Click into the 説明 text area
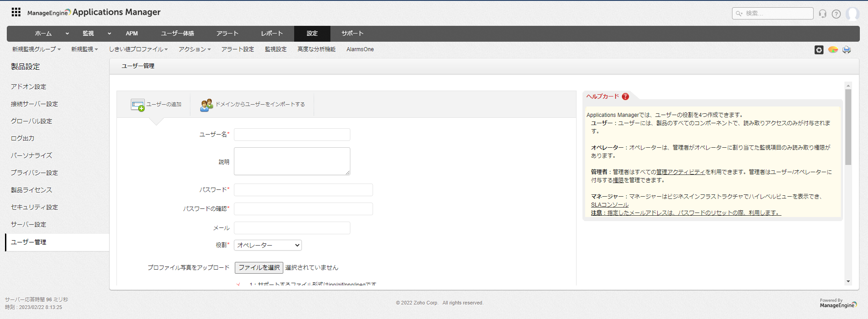This screenshot has width=868, height=319. (x=292, y=161)
